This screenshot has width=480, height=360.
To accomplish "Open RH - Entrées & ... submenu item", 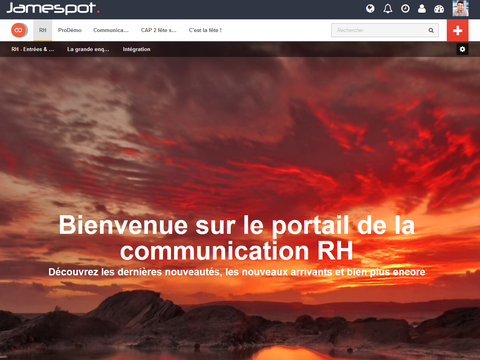I will point(33,49).
